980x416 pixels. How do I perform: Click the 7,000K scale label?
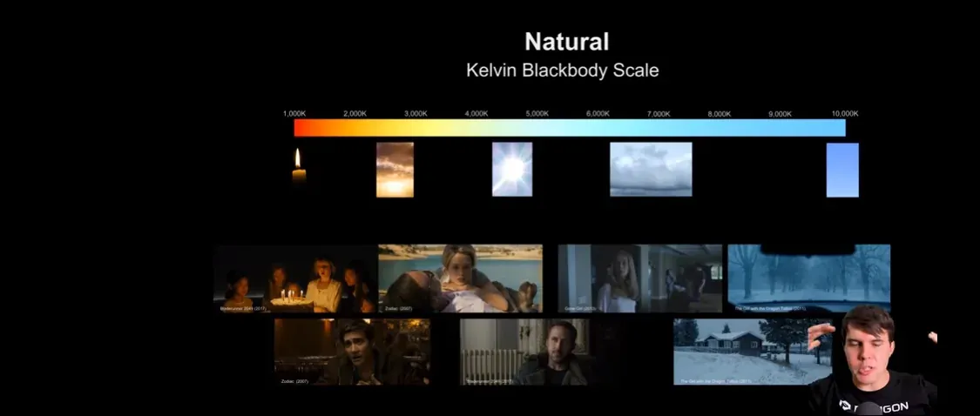pyautogui.click(x=659, y=114)
